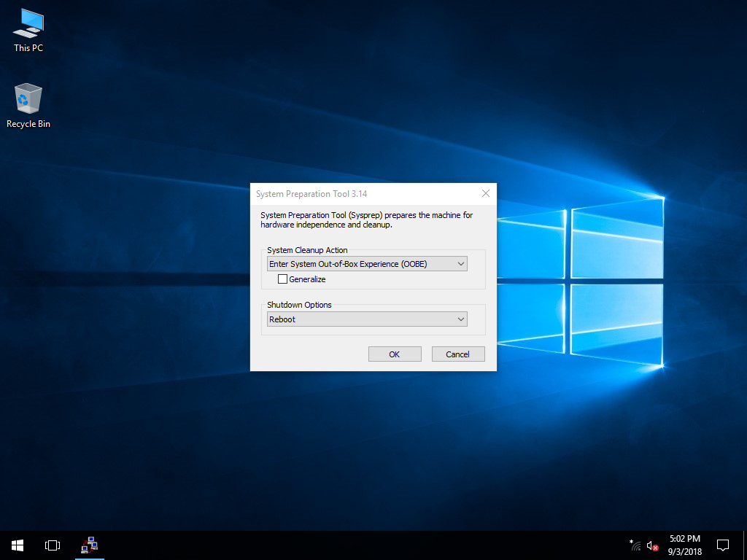Click the muted speaker icon in the tray
The width and height of the screenshot is (747, 560).
[651, 545]
